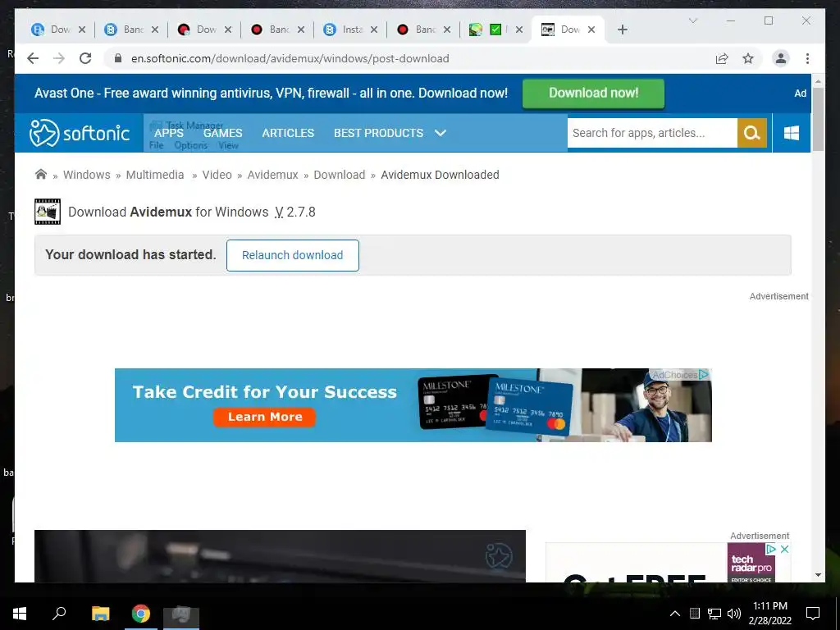Click the Softonic logo

click(x=80, y=133)
